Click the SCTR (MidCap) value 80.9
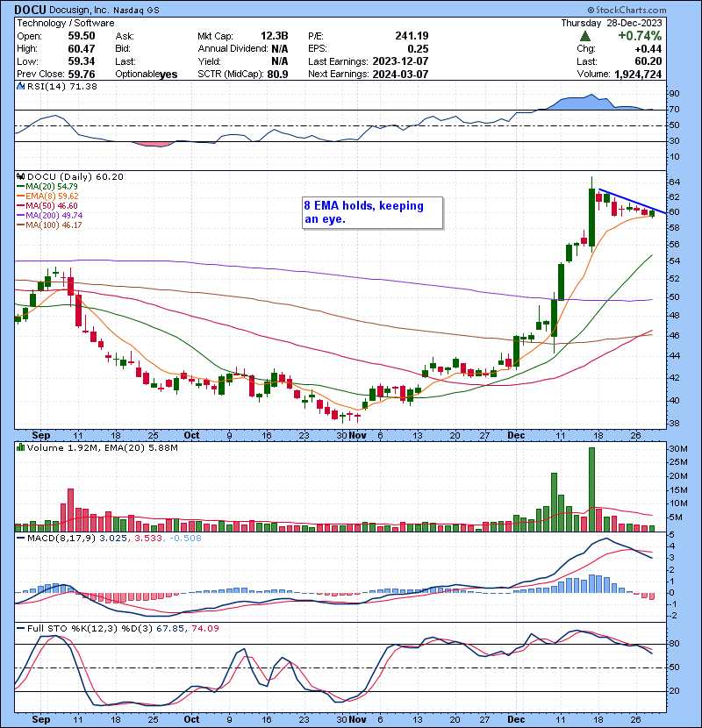Image resolution: width=702 pixels, height=728 pixels. tap(277, 75)
